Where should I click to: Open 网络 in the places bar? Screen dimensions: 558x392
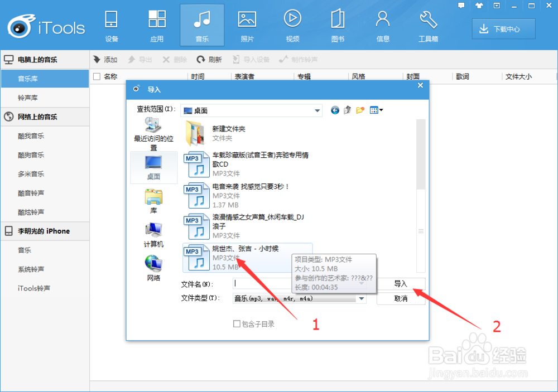click(154, 268)
